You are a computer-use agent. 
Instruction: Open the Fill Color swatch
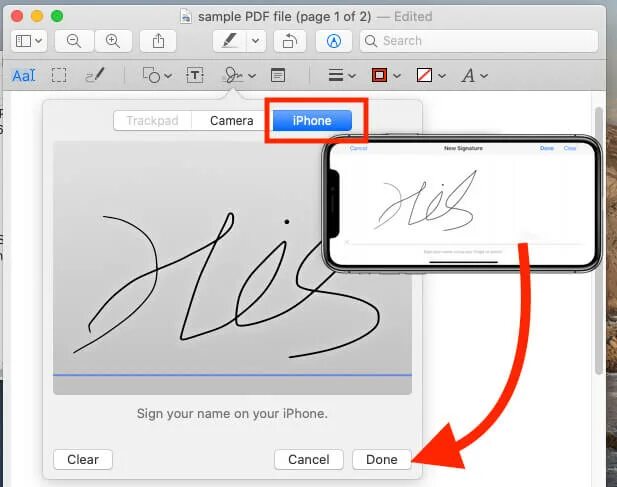(424, 75)
